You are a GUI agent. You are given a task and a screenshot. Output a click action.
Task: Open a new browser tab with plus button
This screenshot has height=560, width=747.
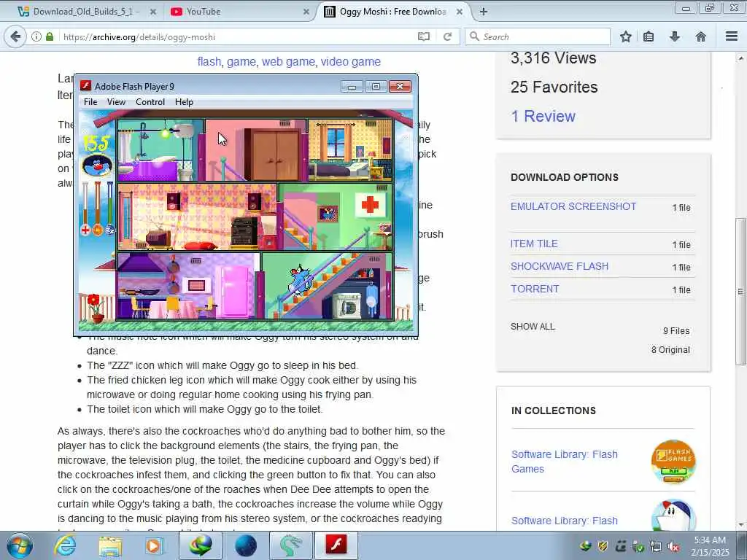[483, 12]
